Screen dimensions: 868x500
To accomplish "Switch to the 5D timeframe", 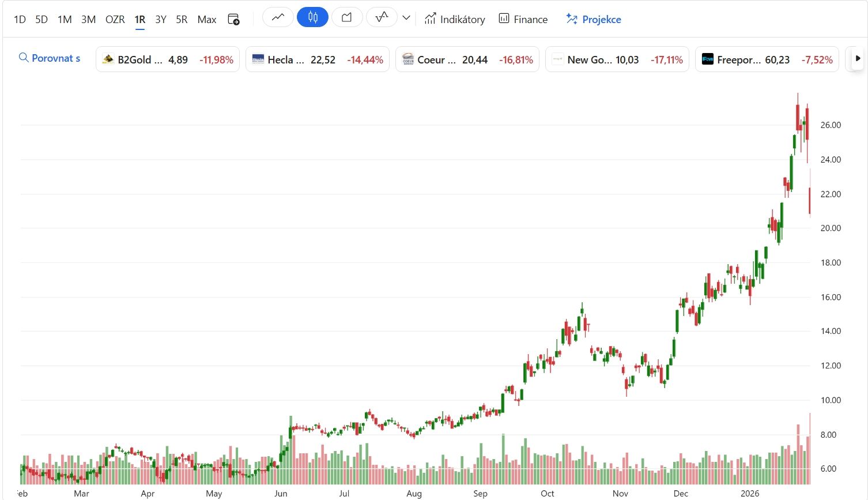I will coord(41,19).
